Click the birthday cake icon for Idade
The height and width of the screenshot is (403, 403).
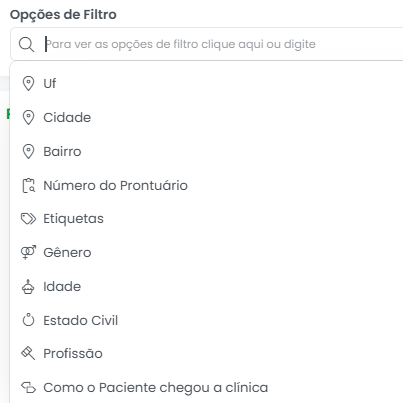[28, 287]
